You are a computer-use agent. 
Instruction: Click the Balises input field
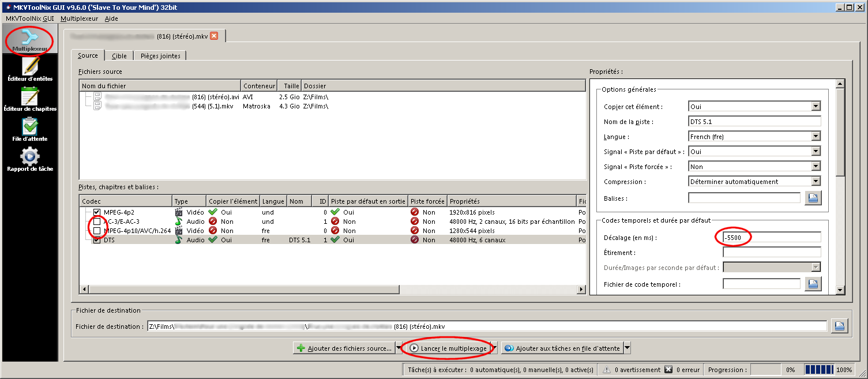click(x=745, y=198)
